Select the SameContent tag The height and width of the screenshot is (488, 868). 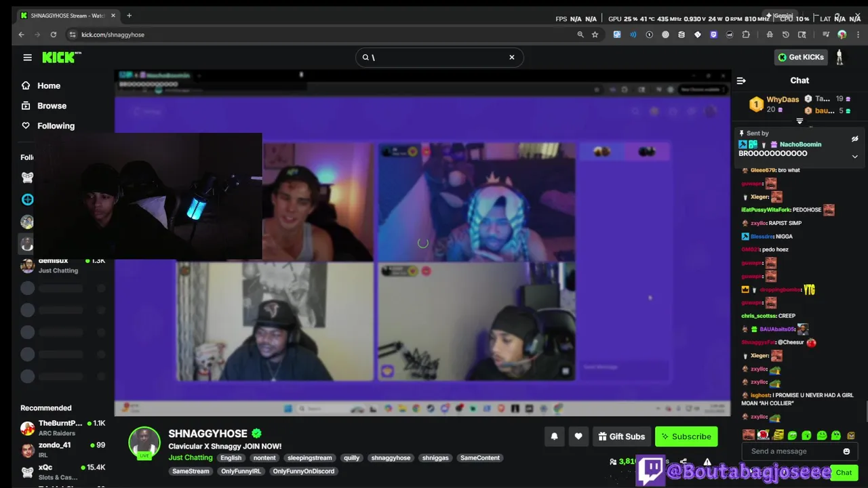point(480,458)
